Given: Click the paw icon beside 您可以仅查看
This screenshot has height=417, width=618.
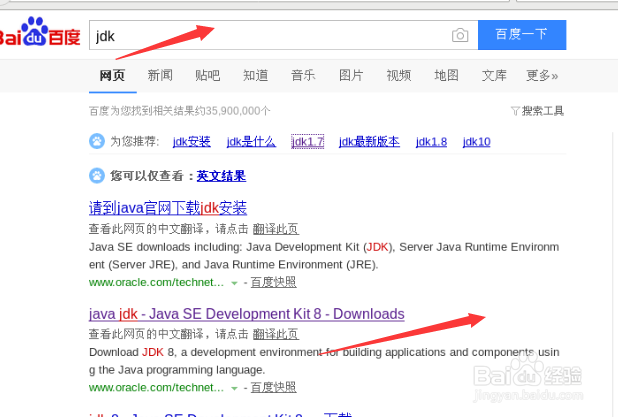Looking at the screenshot, I should (97, 176).
